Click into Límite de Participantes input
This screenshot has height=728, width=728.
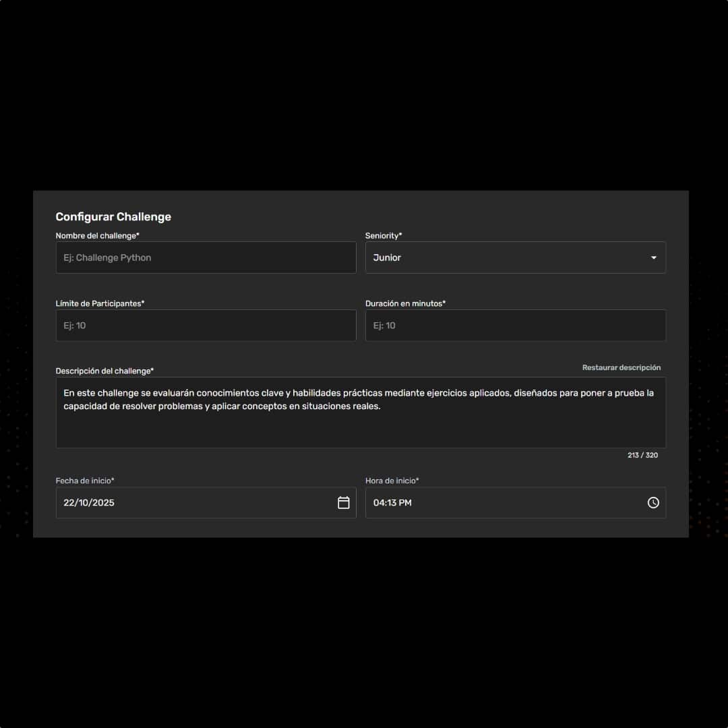coord(206,326)
